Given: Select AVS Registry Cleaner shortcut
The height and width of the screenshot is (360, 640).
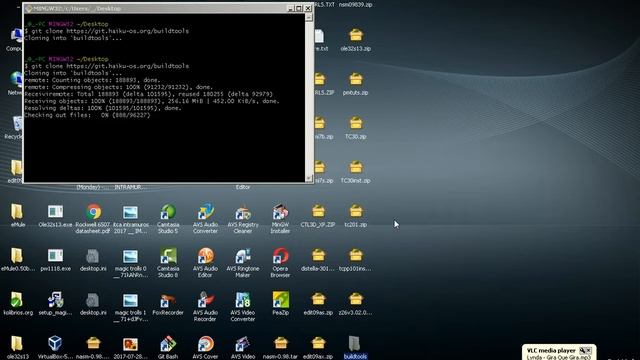Looking at the screenshot, I should pyautogui.click(x=243, y=218).
